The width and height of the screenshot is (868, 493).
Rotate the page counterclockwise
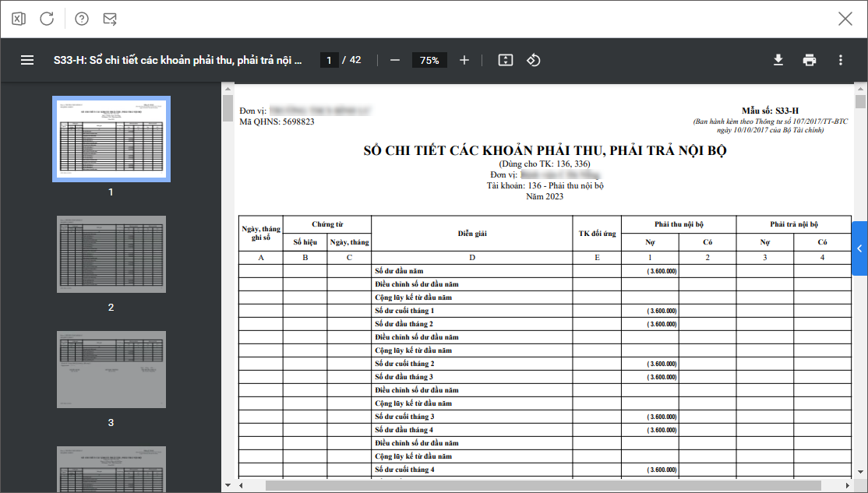533,59
